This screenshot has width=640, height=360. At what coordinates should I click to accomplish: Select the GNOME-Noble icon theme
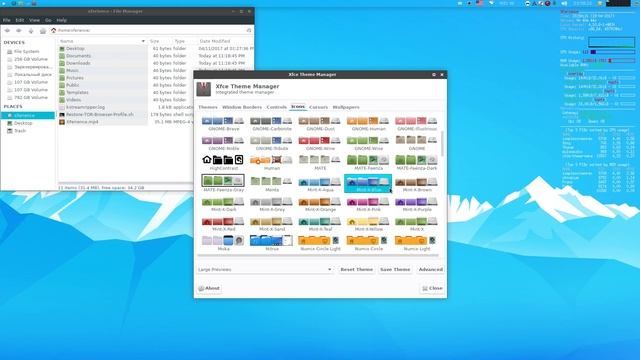(223, 143)
